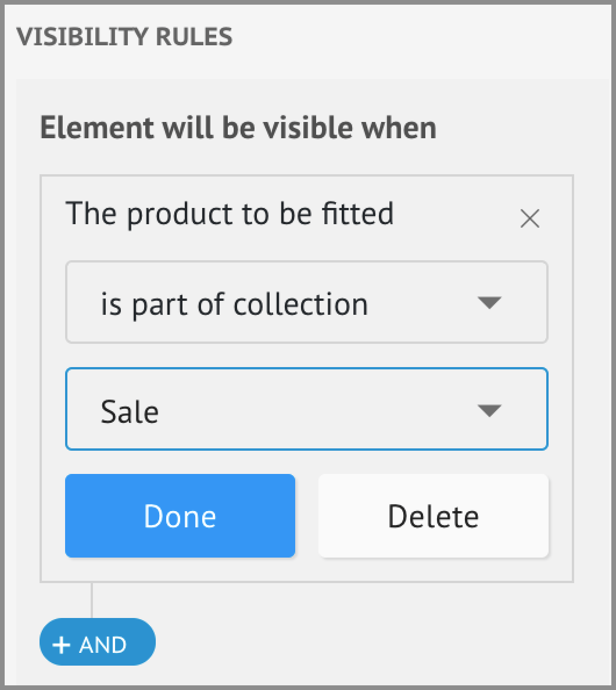The image size is (616, 690).
Task: Click the "is part of collection" text
Action: pyautogui.click(x=234, y=304)
